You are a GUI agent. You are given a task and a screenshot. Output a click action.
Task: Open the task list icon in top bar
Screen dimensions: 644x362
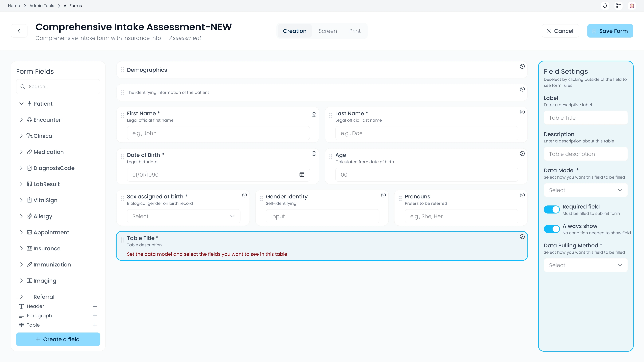(x=619, y=6)
